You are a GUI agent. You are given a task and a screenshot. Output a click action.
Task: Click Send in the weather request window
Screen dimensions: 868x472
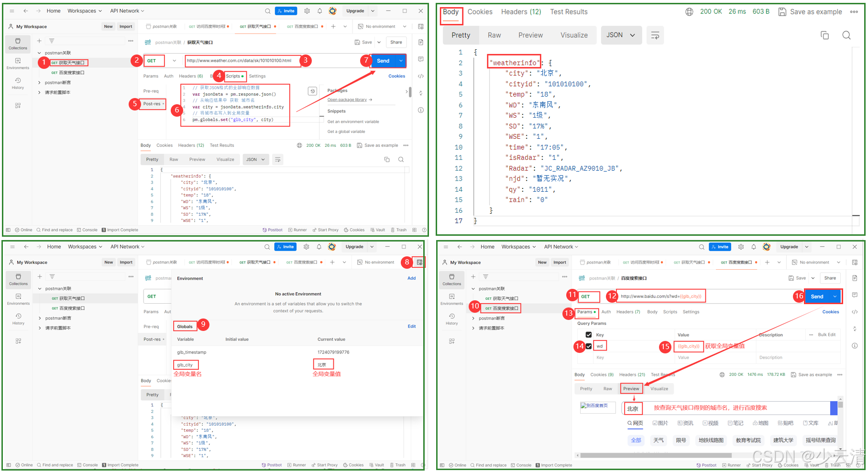click(383, 61)
